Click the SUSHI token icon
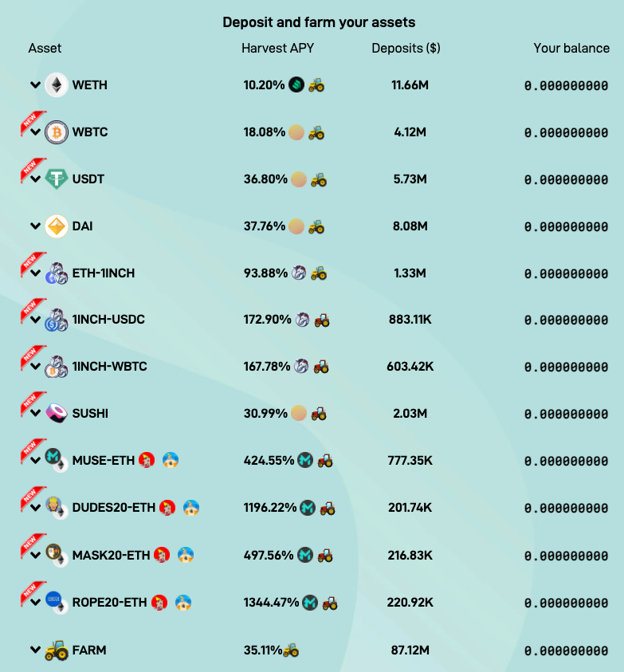 tap(57, 413)
